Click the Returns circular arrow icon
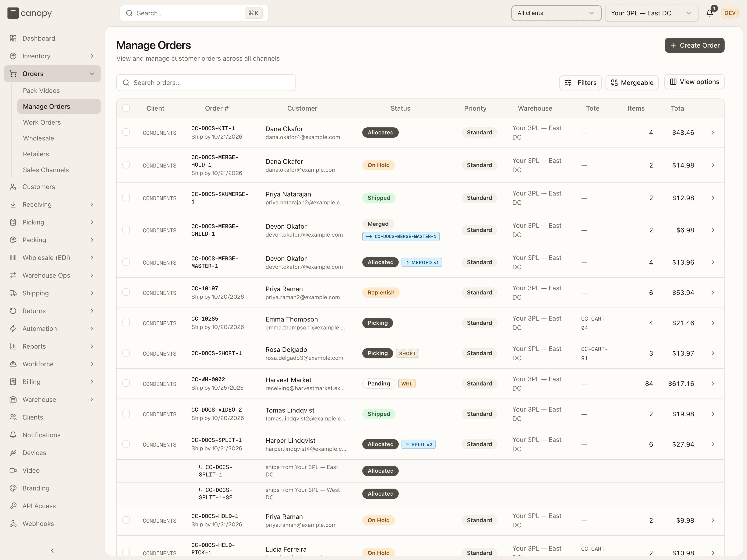747x560 pixels. [x=13, y=311]
